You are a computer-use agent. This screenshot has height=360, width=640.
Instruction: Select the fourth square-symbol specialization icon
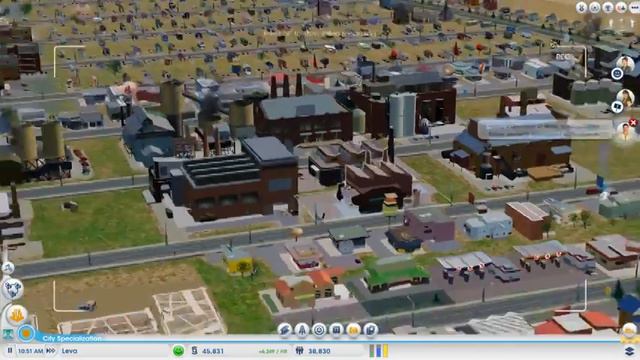pyautogui.click(x=336, y=329)
